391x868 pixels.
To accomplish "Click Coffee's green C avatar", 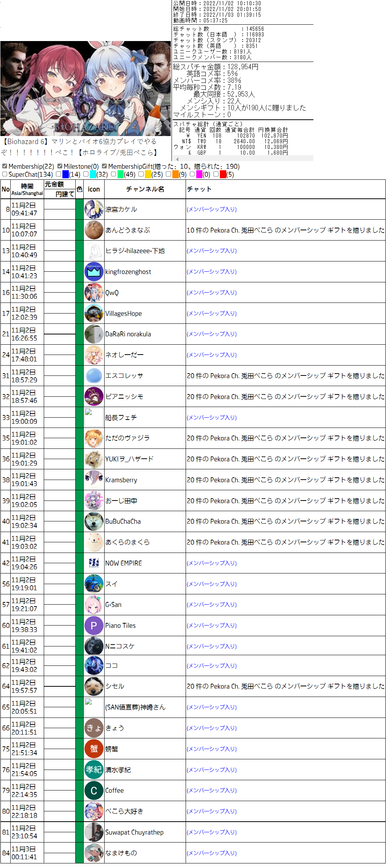I will [x=94, y=790].
